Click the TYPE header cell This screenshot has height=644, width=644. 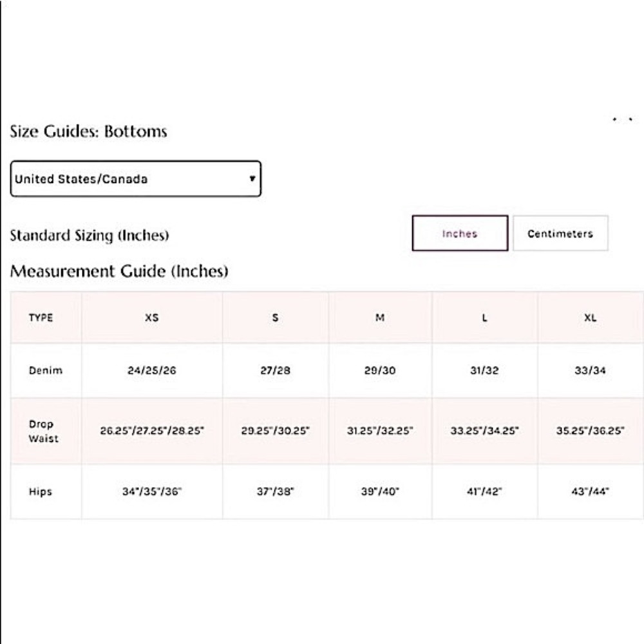click(x=41, y=317)
